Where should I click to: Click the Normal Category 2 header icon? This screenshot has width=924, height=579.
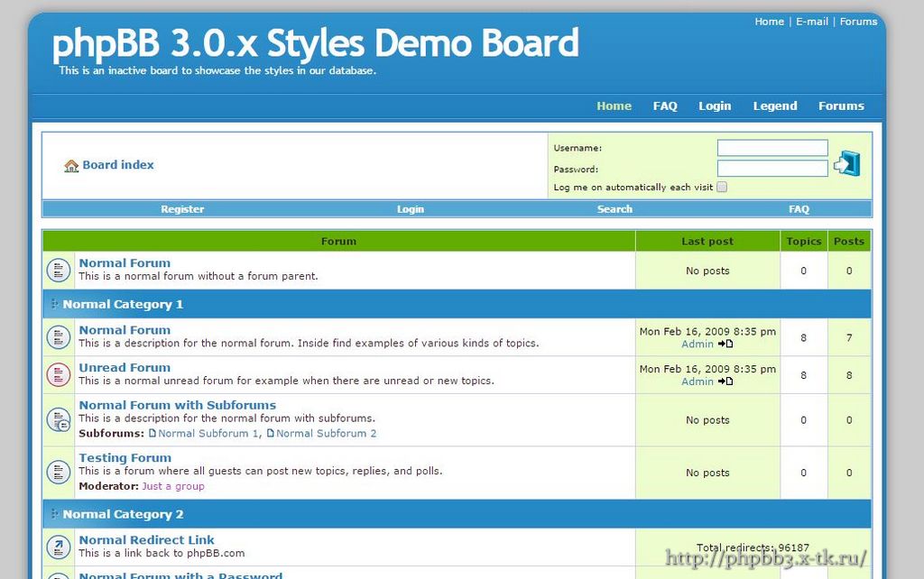tap(54, 514)
